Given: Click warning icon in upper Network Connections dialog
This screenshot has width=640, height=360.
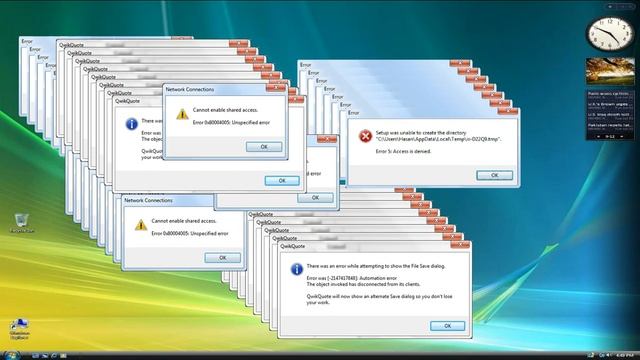Looking at the screenshot, I should 182,114.
